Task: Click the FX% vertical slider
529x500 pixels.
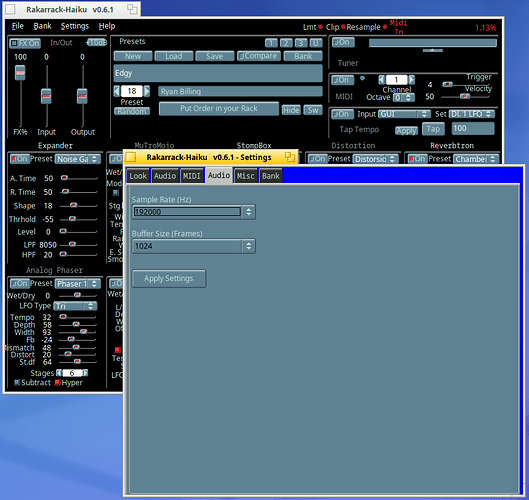Action: [20, 96]
